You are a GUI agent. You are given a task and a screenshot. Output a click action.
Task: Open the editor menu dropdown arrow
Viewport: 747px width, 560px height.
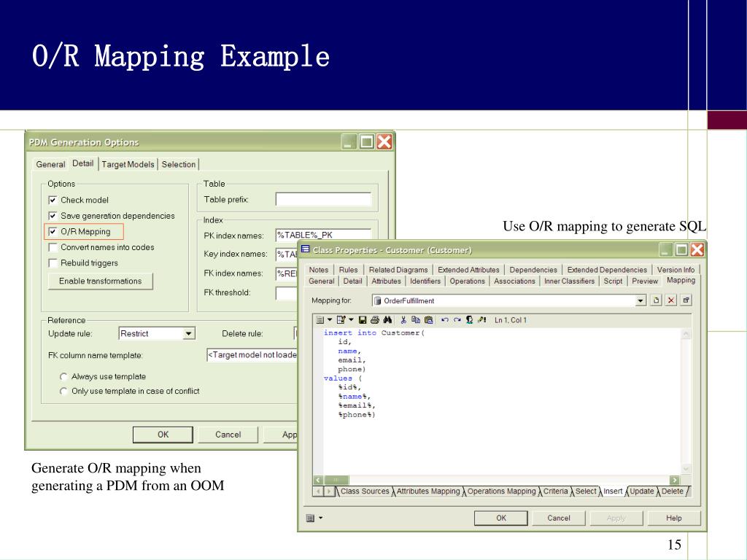(329, 320)
